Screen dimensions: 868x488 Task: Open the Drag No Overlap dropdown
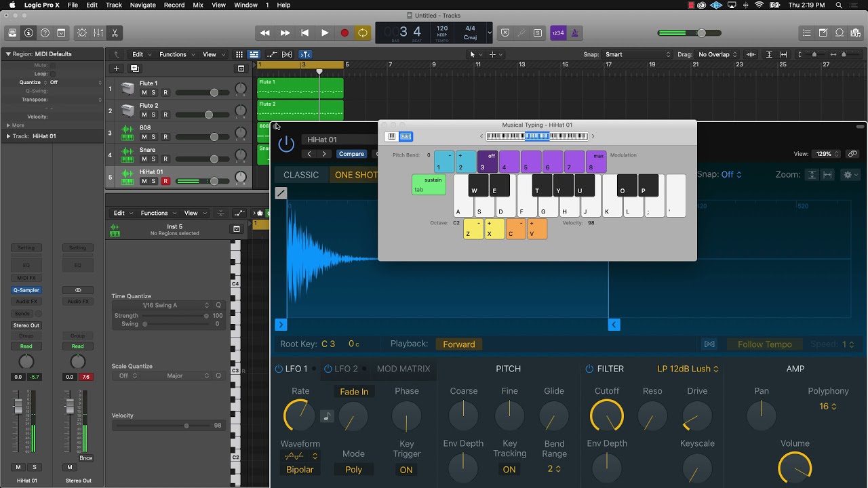pyautogui.click(x=717, y=54)
